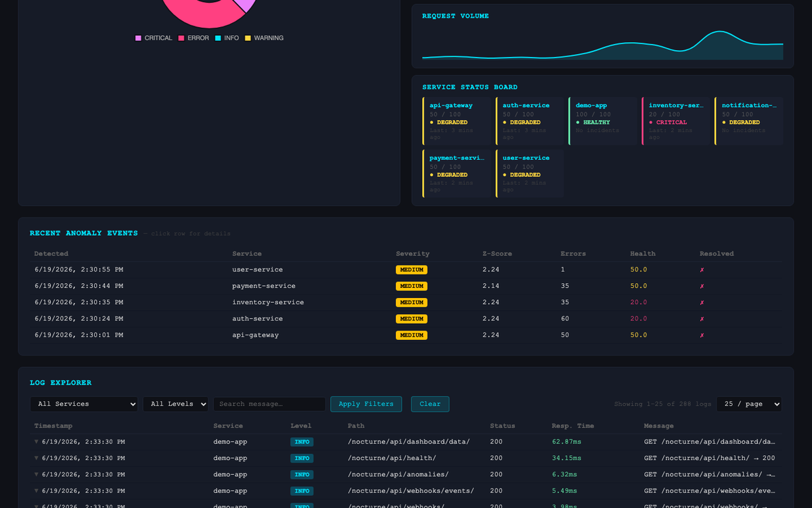Expand the /nocturne/api/health/ log row triangle

tap(37, 458)
